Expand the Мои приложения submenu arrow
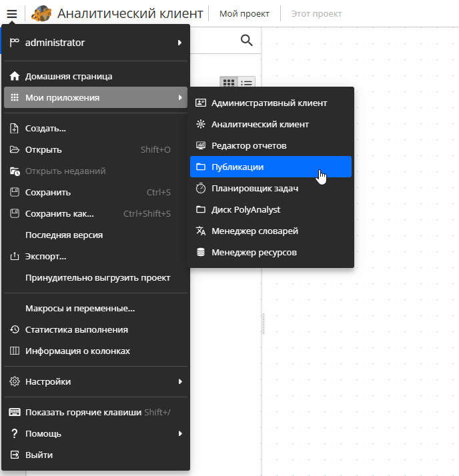The height and width of the screenshot is (476, 459). click(x=180, y=97)
